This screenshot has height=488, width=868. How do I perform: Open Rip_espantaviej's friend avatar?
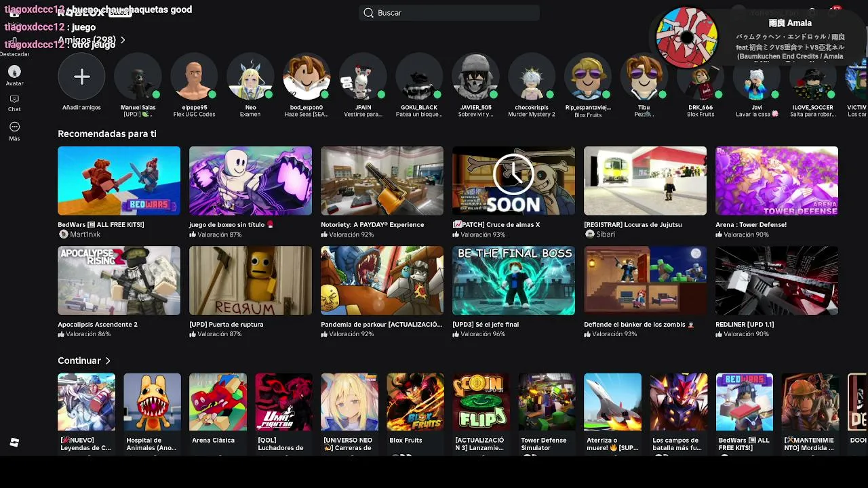click(588, 77)
